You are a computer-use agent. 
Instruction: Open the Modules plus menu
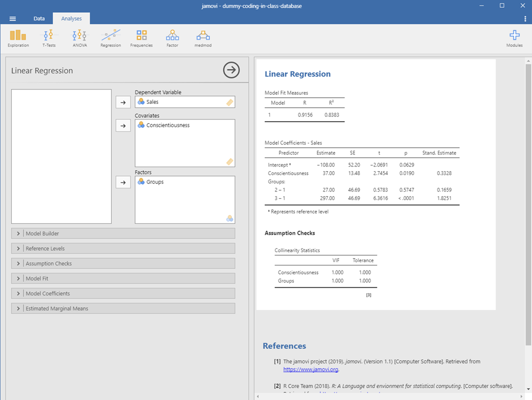click(x=514, y=38)
